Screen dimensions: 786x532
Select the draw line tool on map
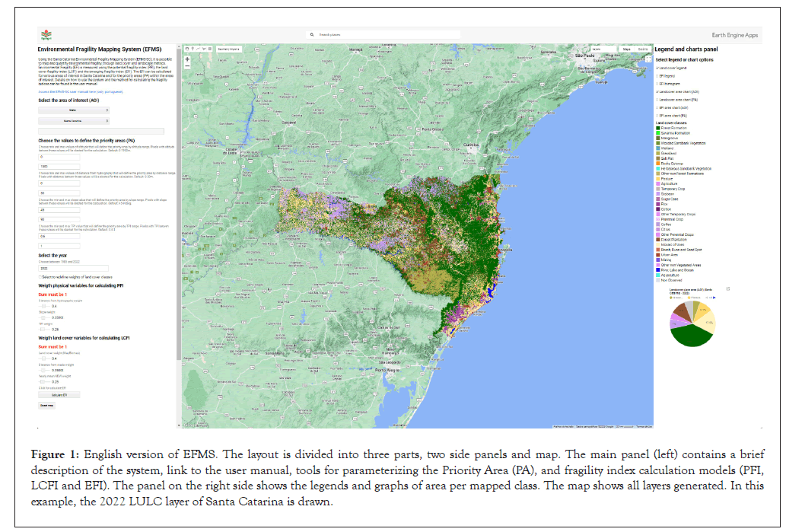click(199, 48)
